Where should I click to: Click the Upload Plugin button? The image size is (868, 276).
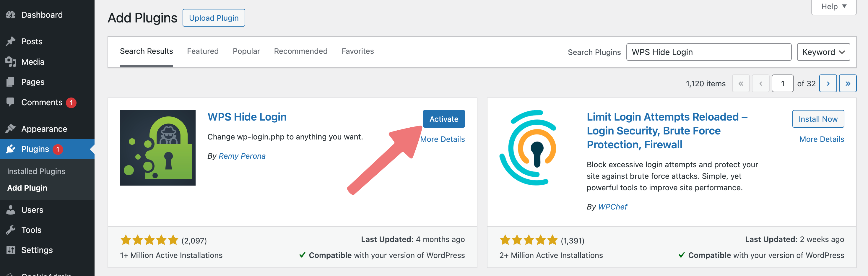(214, 18)
